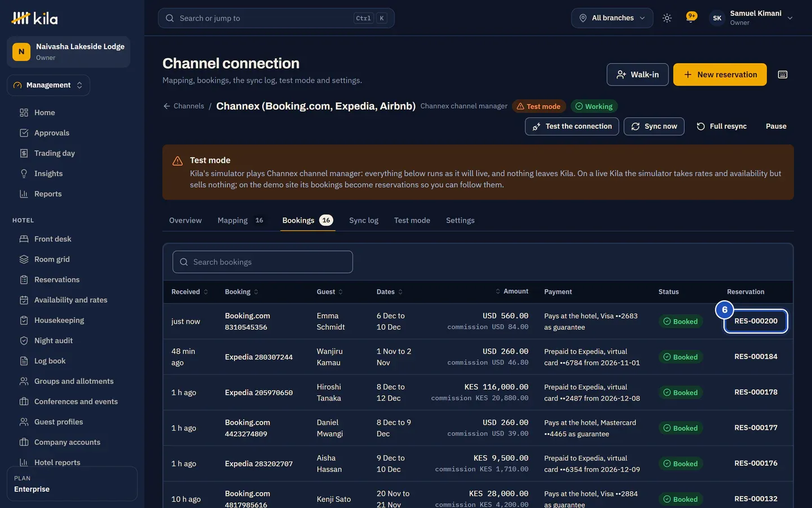Click the Reservations clipboard icon
This screenshot has width=812, height=508.
24,279
